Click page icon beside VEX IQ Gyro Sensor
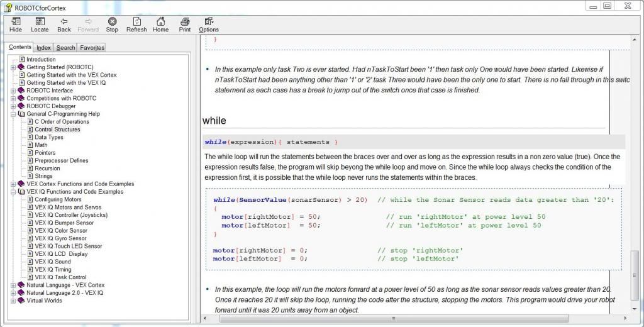The width and height of the screenshot is (644, 327). click(x=30, y=238)
